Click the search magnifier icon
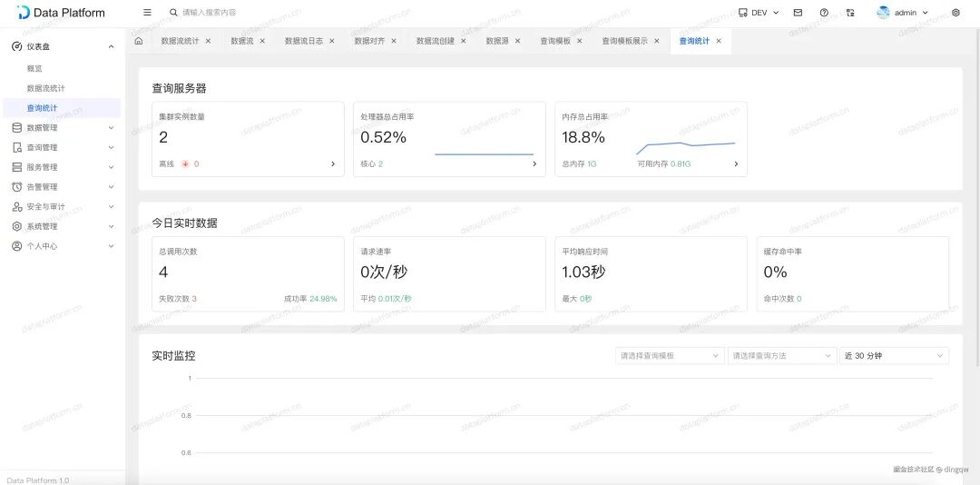This screenshot has height=485, width=980. [x=173, y=13]
